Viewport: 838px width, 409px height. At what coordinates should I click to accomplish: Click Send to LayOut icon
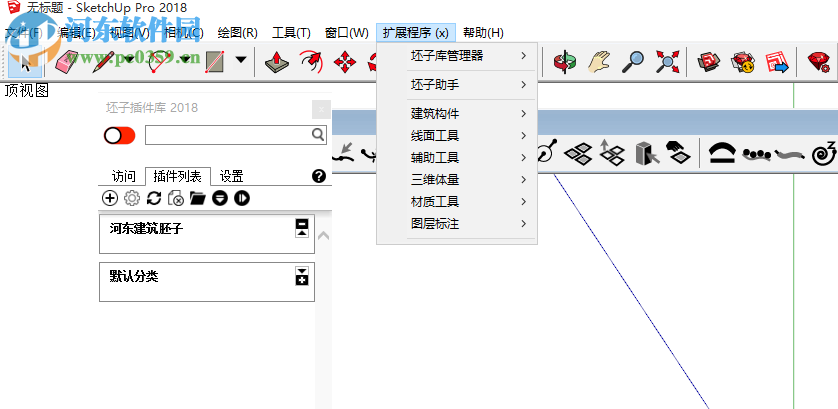(x=777, y=62)
